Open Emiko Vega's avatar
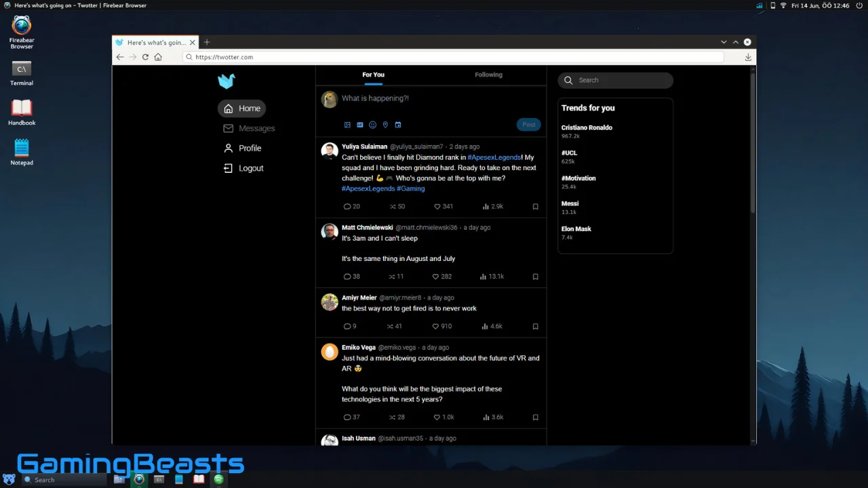The width and height of the screenshot is (868, 488). pos(330,352)
